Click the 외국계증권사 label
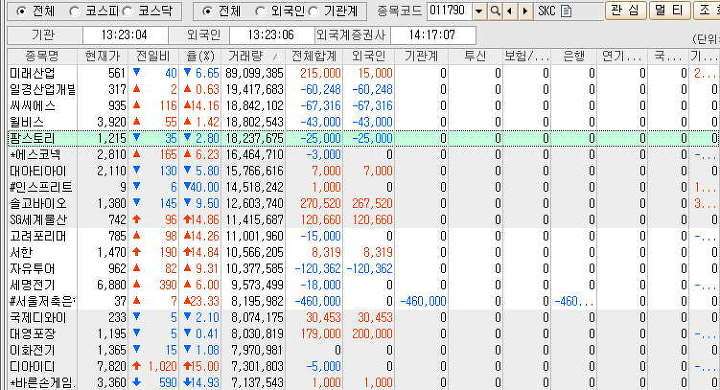 pyautogui.click(x=352, y=35)
